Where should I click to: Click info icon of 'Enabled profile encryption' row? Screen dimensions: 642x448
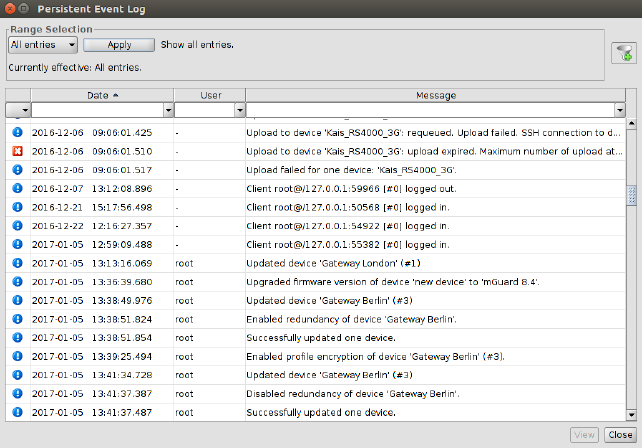point(17,357)
